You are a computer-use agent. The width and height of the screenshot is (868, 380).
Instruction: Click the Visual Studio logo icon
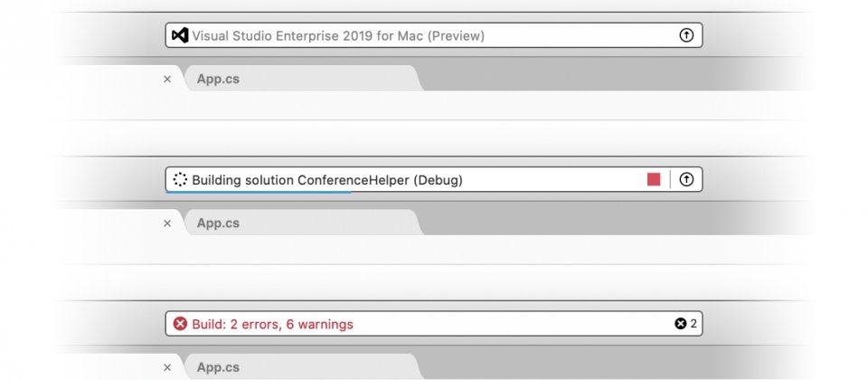180,35
